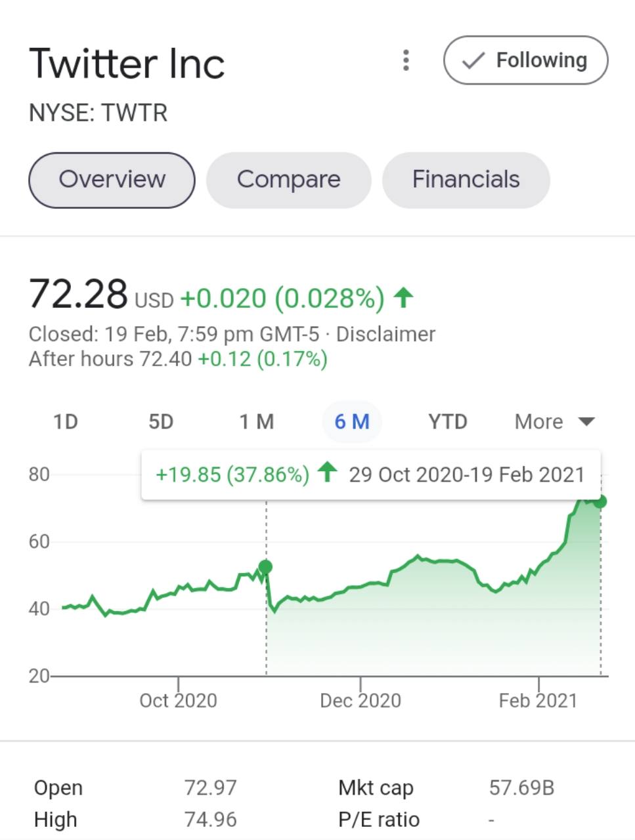Select the 5D chart range

pos(161,421)
